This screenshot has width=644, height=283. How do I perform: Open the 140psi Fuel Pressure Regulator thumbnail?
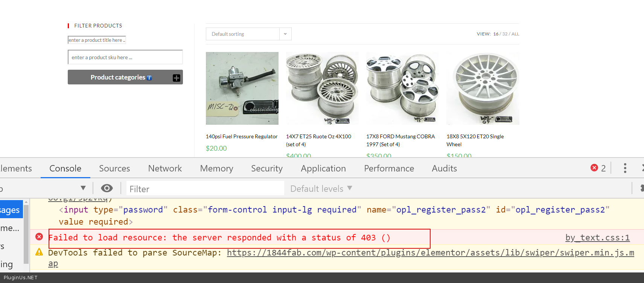pos(242,88)
